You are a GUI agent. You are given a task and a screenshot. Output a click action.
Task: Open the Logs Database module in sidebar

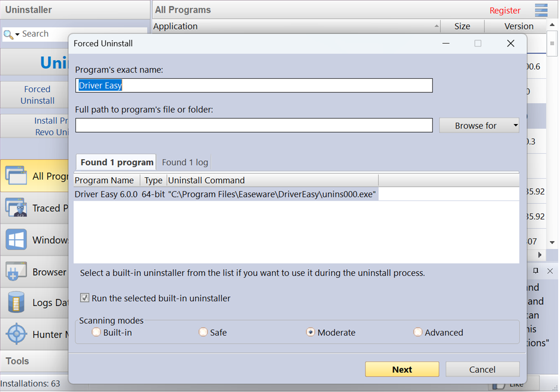point(34,303)
